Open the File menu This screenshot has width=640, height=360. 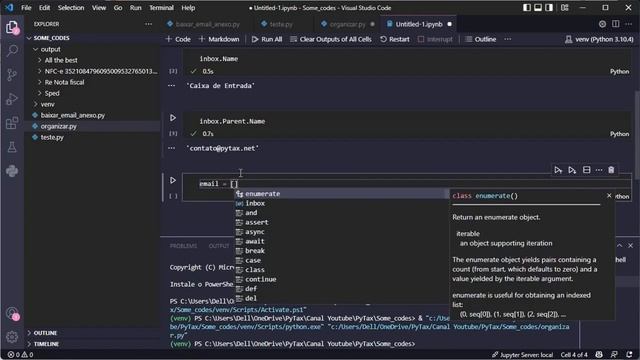tap(26, 8)
